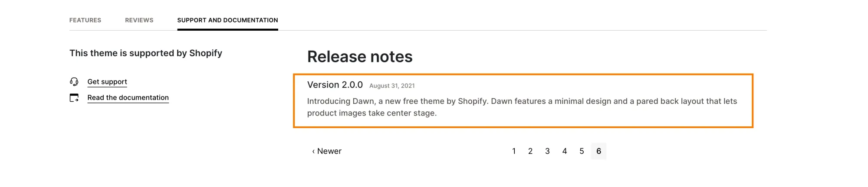Click the Release notes heading

360,57
